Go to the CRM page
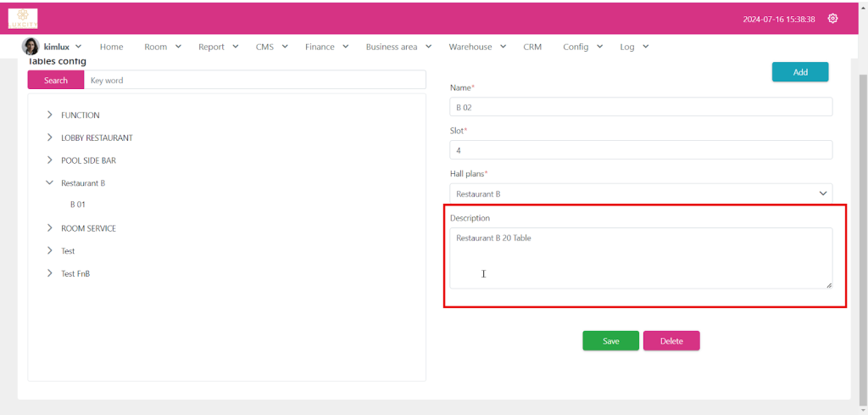Screen dimensions: 868x415 point(532,47)
